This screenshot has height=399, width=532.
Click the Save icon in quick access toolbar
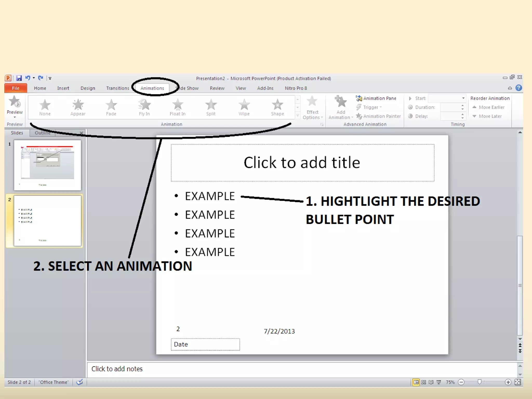(19, 78)
